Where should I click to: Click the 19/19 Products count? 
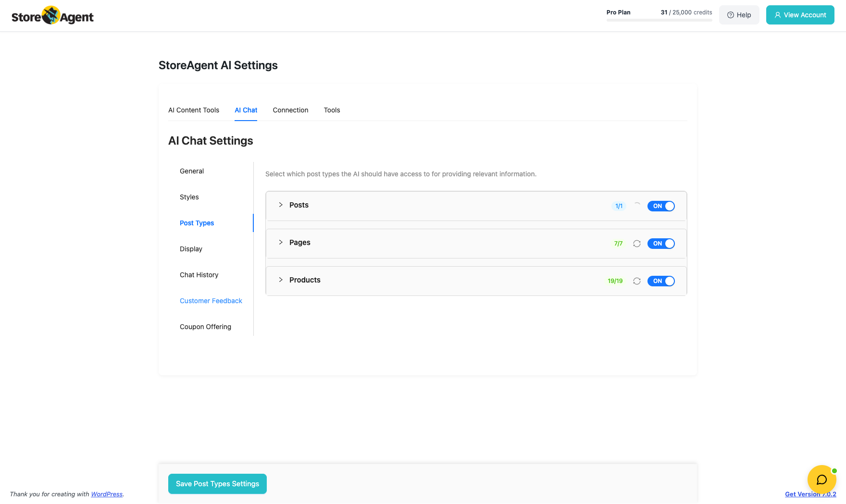[615, 281]
